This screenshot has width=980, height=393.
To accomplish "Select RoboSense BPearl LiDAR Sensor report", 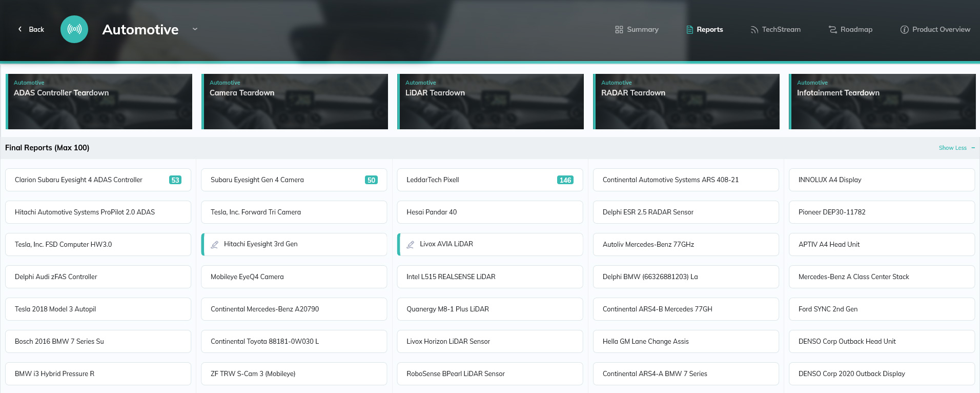I will tap(490, 374).
